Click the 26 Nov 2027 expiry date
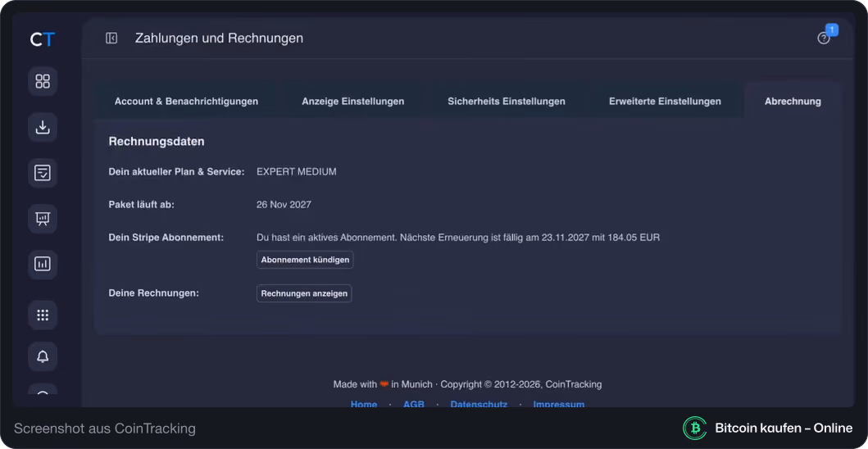The width and height of the screenshot is (868, 449). (284, 204)
